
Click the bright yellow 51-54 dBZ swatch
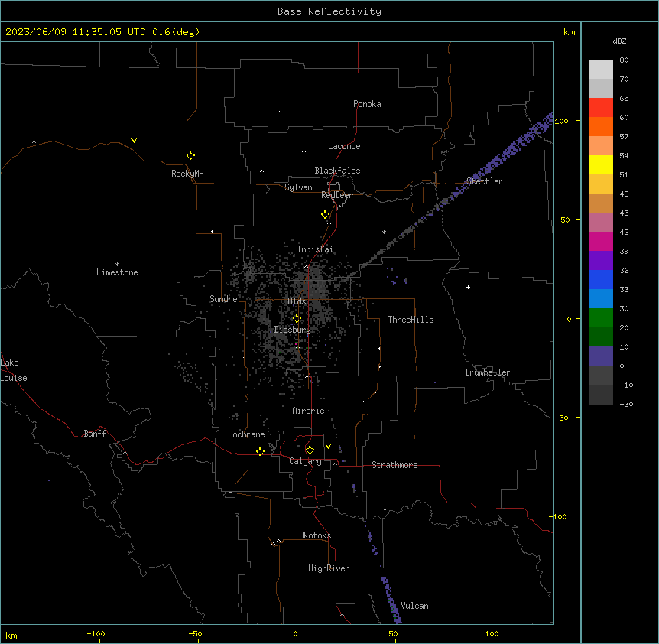click(601, 164)
